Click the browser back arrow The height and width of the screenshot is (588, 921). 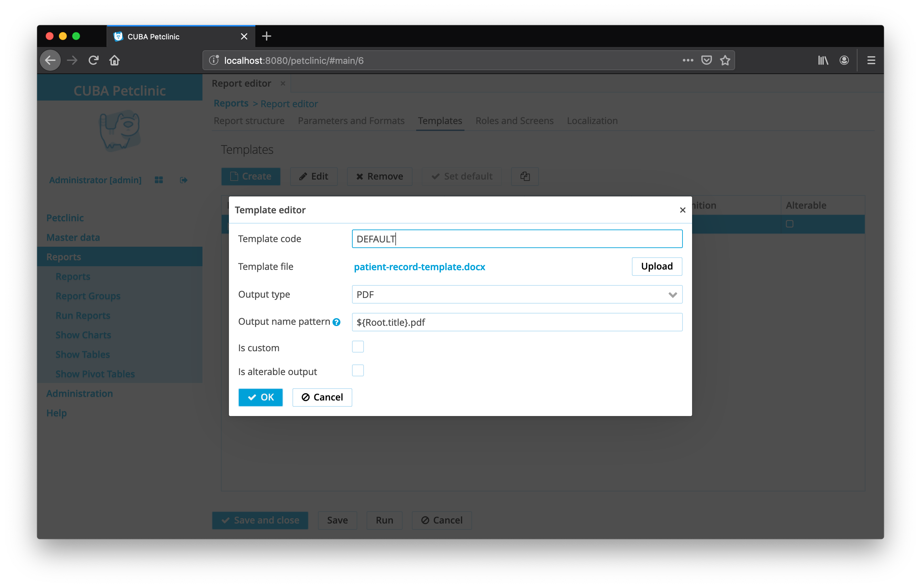(x=51, y=61)
